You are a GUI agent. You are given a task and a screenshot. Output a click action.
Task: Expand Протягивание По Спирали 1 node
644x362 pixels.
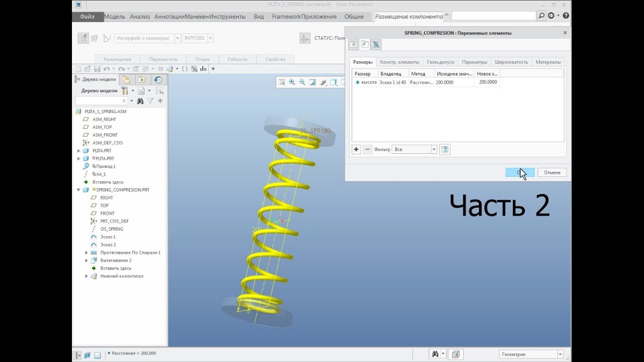[87, 253]
